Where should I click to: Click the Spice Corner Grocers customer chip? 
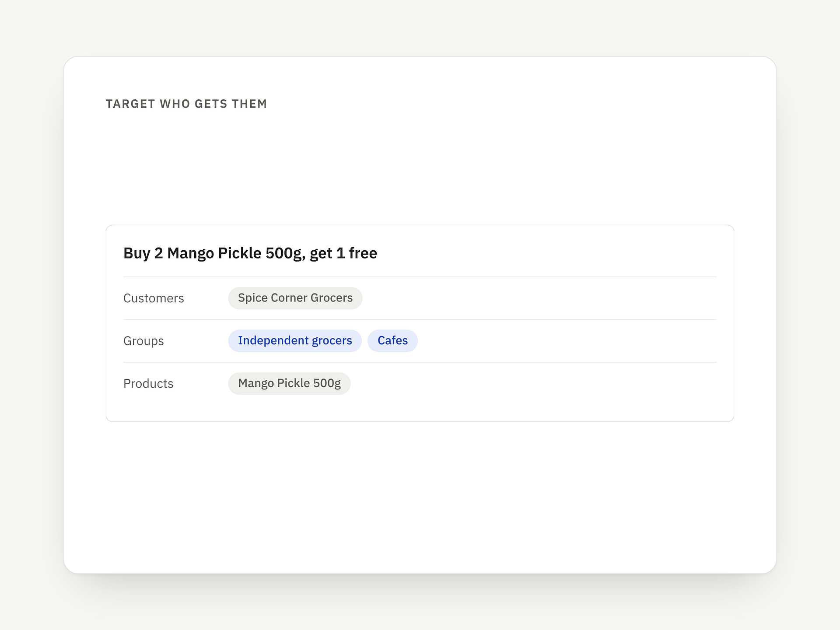pyautogui.click(x=295, y=298)
